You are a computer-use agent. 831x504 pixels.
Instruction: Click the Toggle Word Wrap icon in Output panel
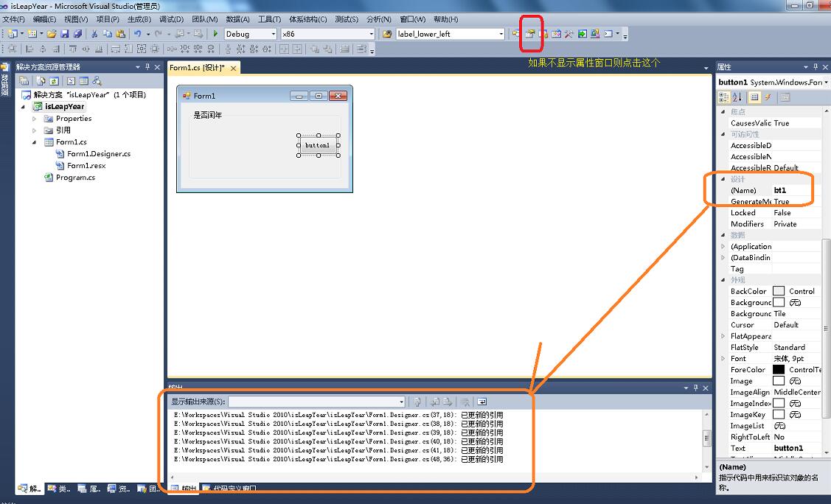pos(481,402)
